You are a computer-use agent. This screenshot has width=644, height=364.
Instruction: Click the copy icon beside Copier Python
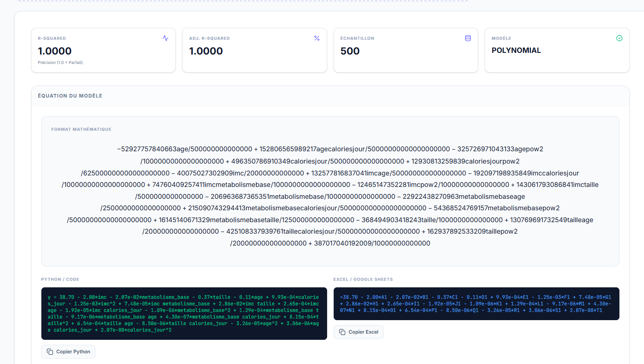click(50, 352)
